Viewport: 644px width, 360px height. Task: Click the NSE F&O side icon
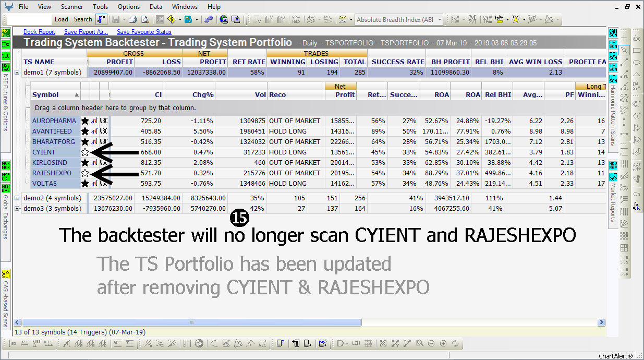6,66
